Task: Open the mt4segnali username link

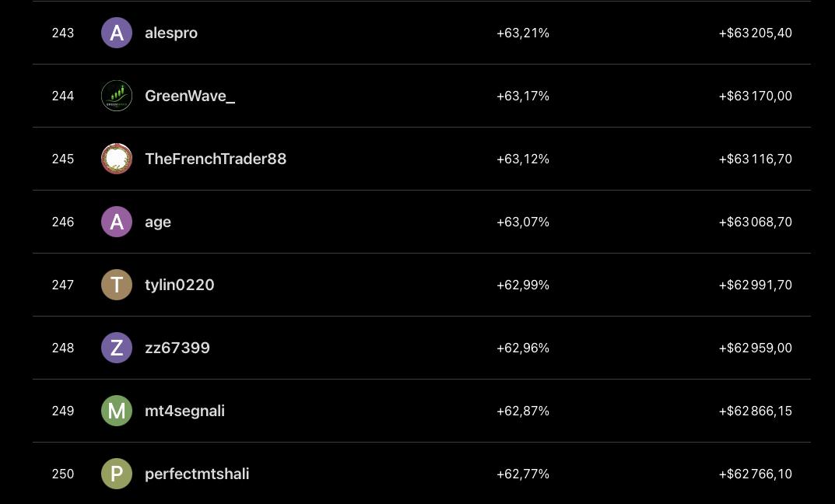Action: point(184,411)
